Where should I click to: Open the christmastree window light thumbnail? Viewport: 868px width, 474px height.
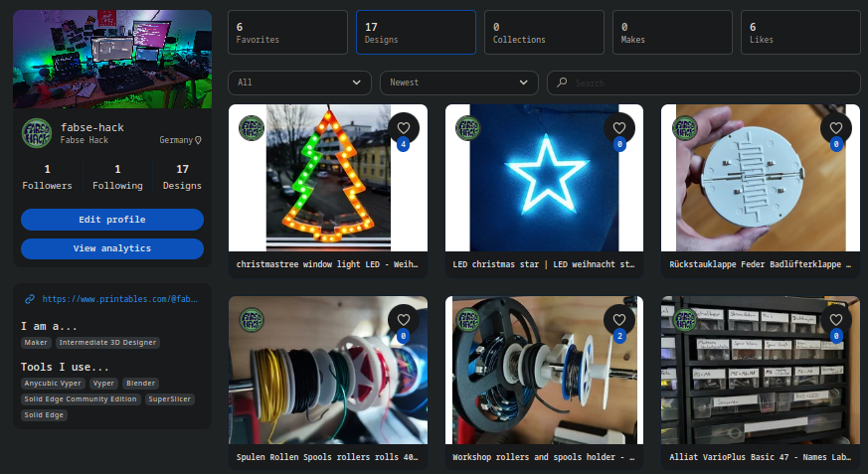point(328,178)
